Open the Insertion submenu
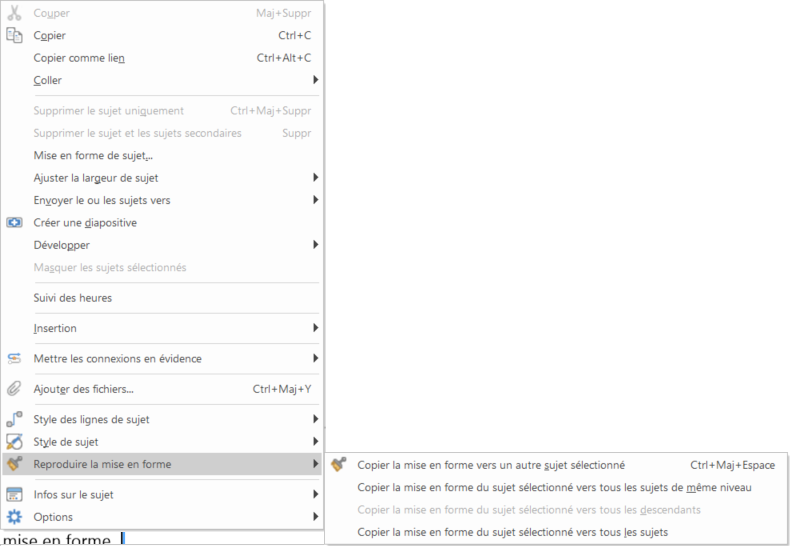Viewport: 790px width, 546px height. pyautogui.click(x=315, y=328)
